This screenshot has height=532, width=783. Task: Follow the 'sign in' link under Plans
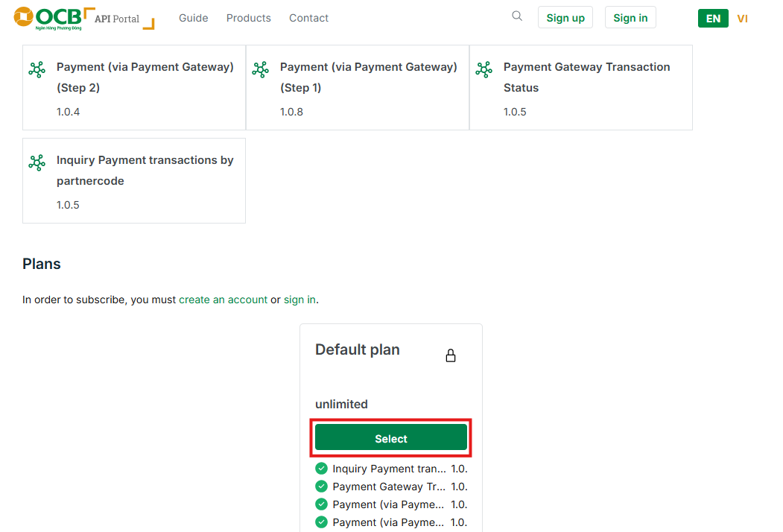299,300
